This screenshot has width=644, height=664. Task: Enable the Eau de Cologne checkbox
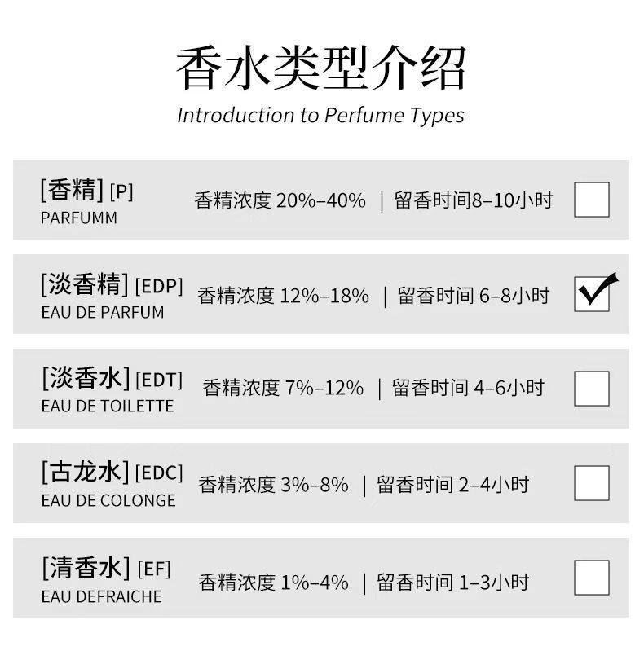(x=591, y=483)
